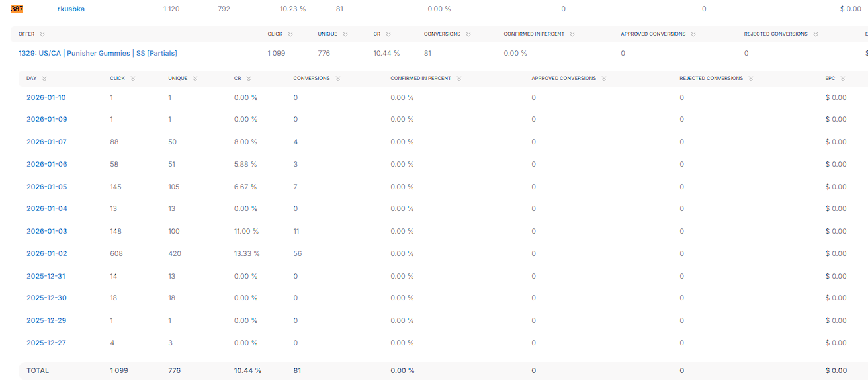Click offer conversions value 81

coord(427,53)
